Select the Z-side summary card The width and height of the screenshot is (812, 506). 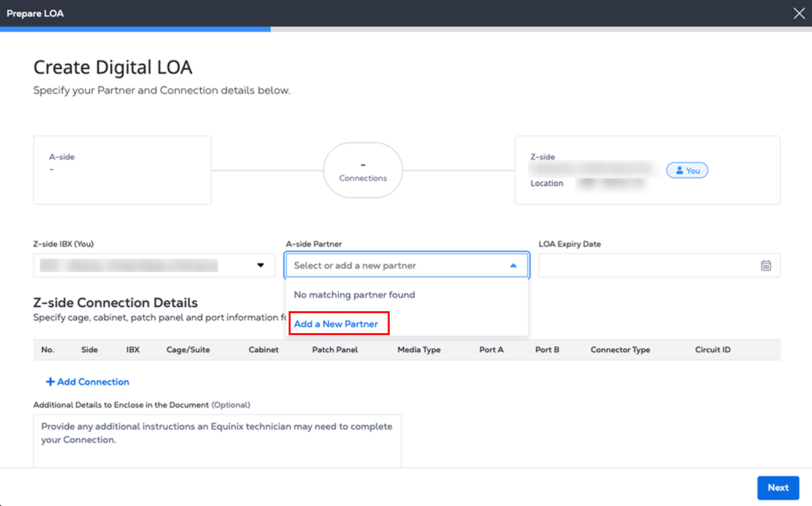point(647,170)
